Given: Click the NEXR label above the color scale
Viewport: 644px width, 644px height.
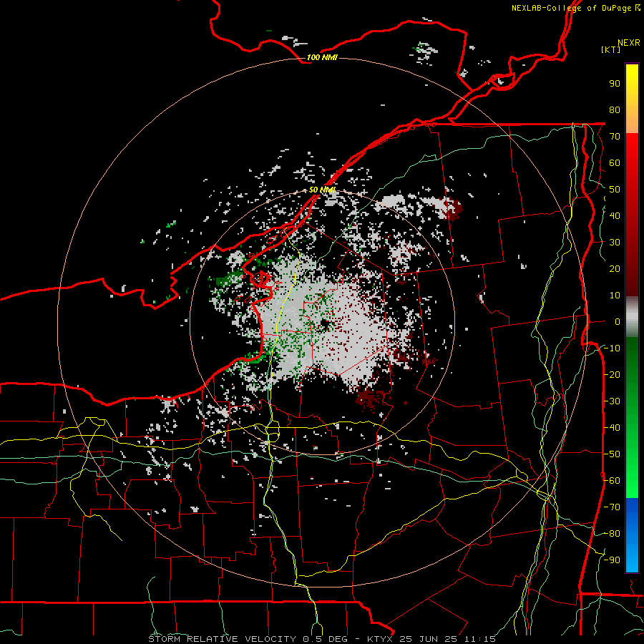Looking at the screenshot, I should click(629, 43).
